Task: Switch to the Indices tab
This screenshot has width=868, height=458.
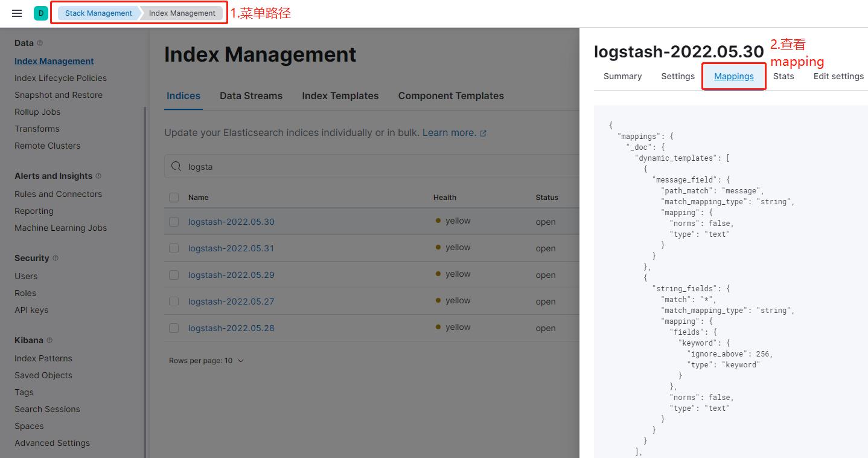Action: tap(183, 96)
